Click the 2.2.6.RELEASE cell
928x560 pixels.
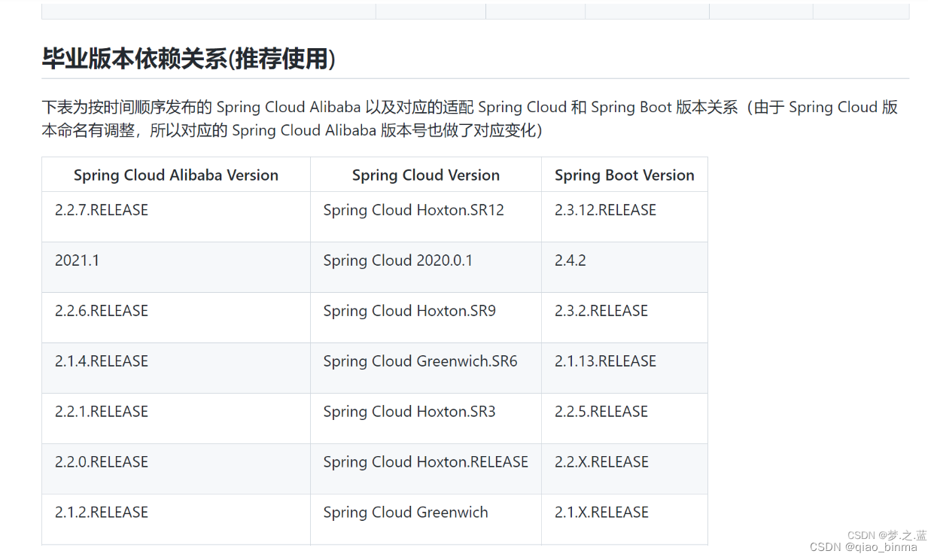(x=176, y=318)
